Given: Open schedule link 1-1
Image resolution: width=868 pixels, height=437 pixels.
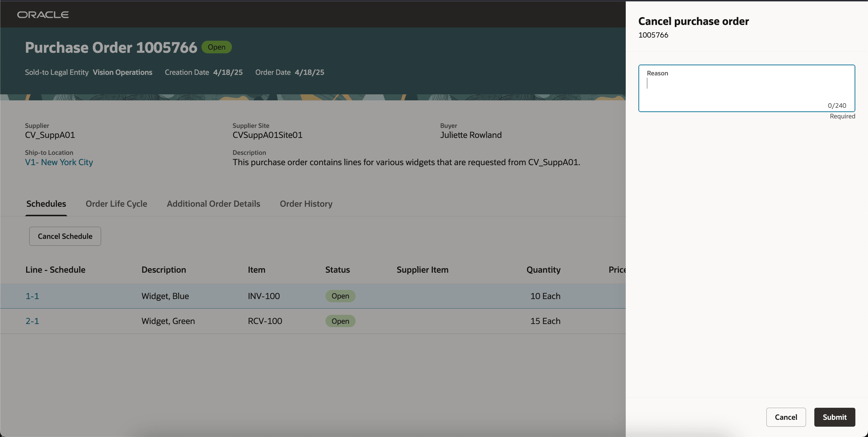Looking at the screenshot, I should tap(32, 296).
